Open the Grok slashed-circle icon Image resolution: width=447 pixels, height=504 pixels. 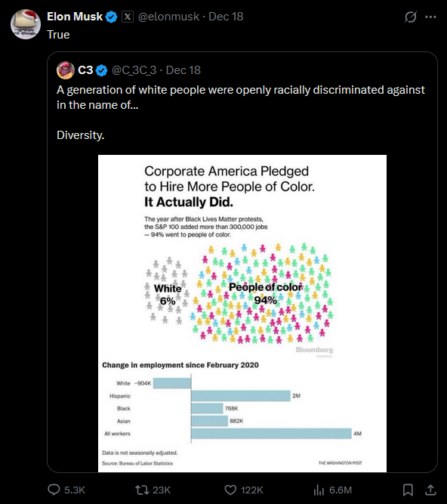411,17
